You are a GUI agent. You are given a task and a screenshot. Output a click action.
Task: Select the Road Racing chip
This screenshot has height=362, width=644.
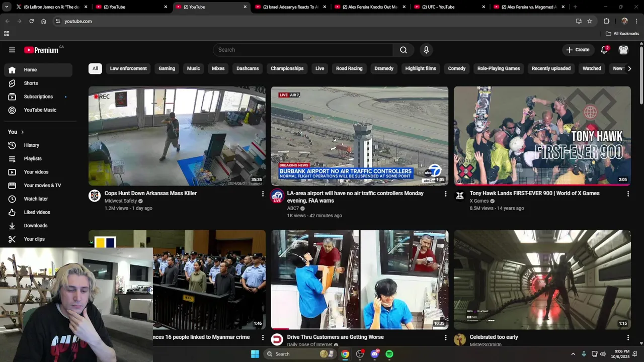349,68
